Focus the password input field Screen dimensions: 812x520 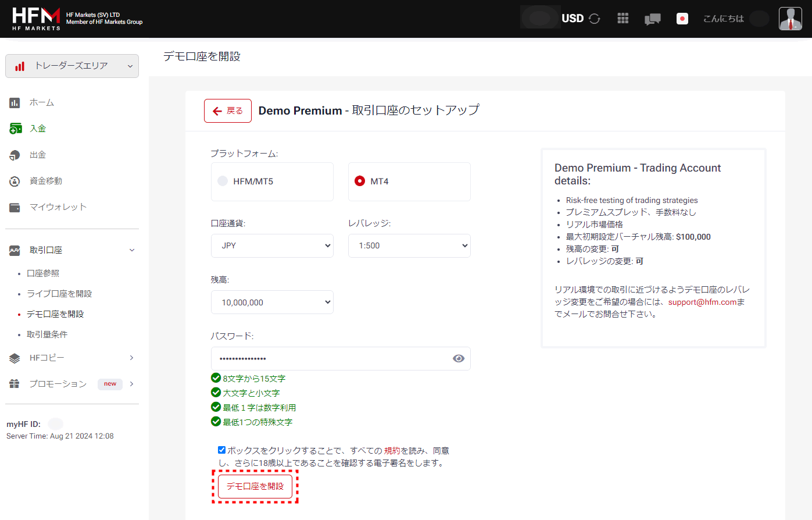point(341,358)
